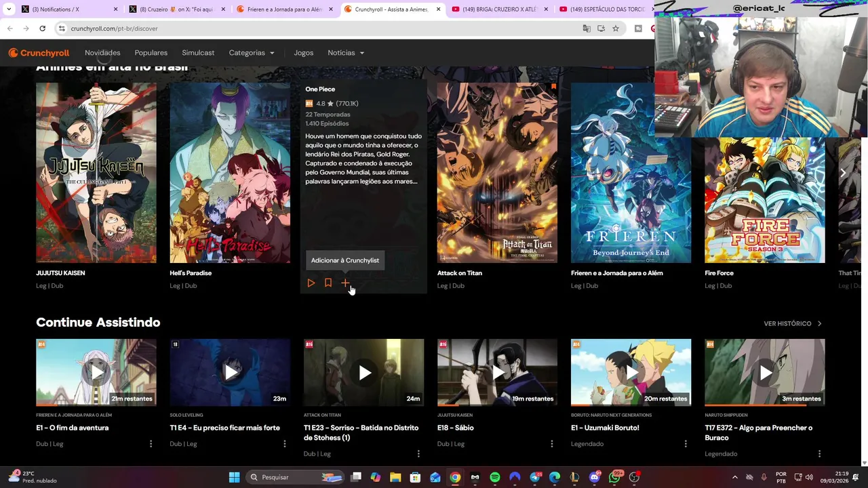868x488 pixels.
Task: Add One Piece to watchlist bookmark
Action: [328, 283]
